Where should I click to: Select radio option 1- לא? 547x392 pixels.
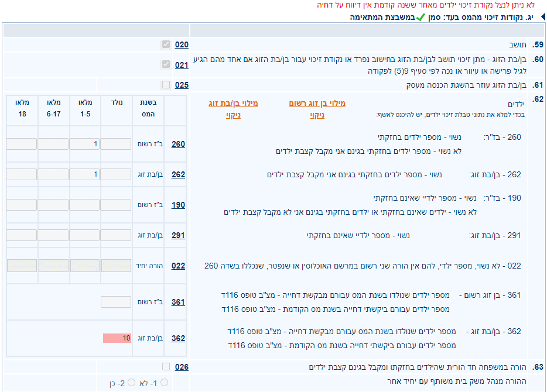(x=165, y=383)
